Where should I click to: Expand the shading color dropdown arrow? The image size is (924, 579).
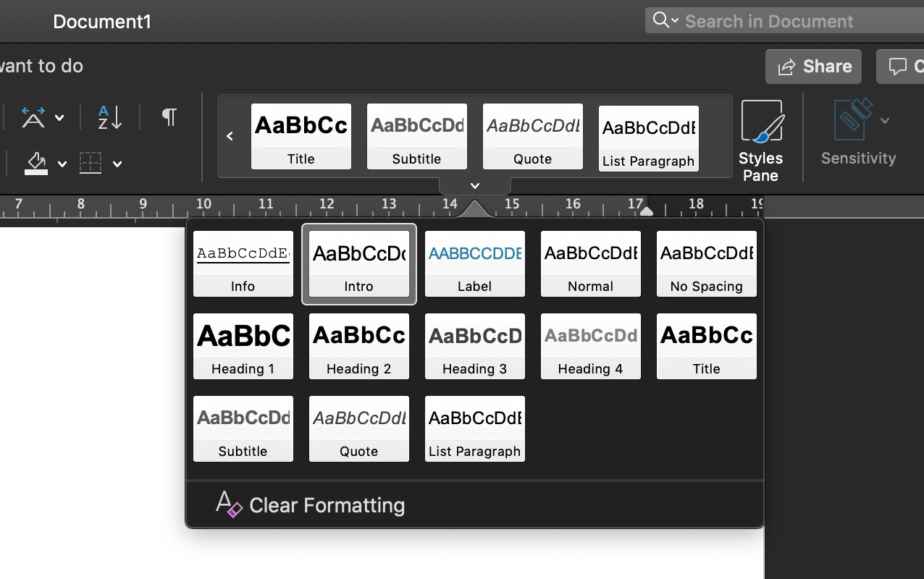click(x=62, y=164)
